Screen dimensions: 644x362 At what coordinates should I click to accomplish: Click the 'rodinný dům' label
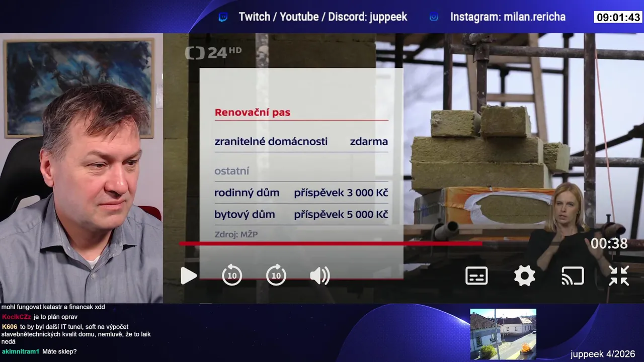coord(247,193)
